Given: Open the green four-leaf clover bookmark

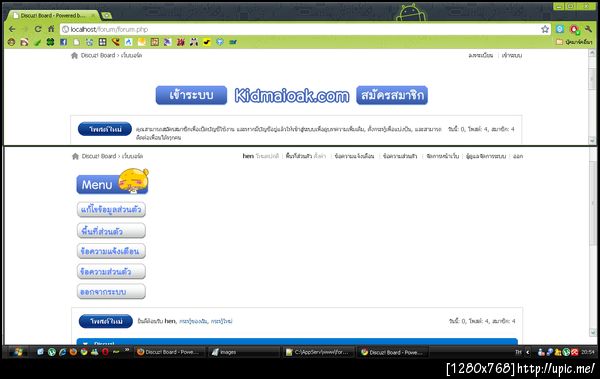Looking at the screenshot, I should 50,42.
